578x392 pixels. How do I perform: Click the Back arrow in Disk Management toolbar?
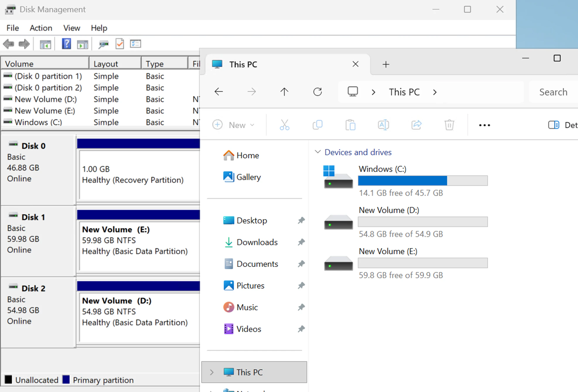[x=8, y=44]
